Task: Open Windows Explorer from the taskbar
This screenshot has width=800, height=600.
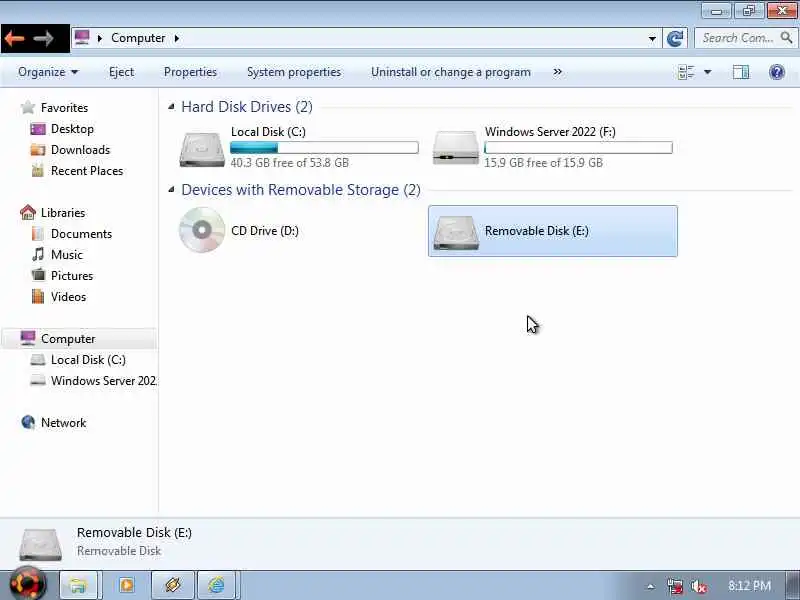Action: 79,585
